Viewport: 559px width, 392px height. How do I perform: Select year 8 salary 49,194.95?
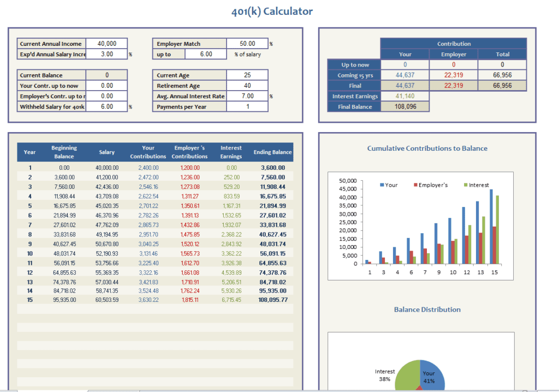[107, 235]
